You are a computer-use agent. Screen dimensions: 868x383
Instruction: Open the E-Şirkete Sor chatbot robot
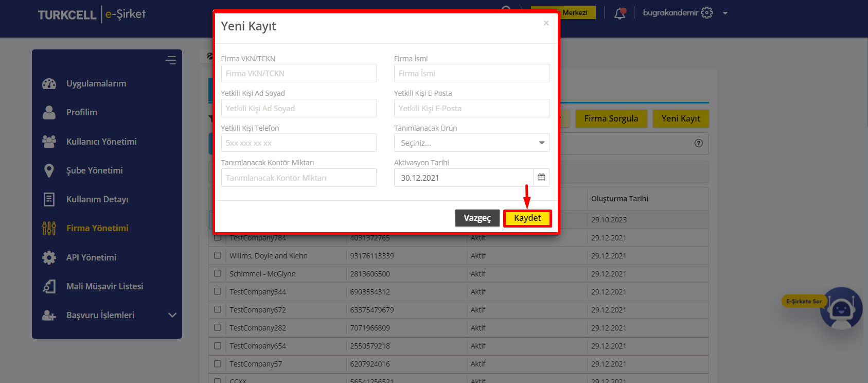(x=841, y=309)
